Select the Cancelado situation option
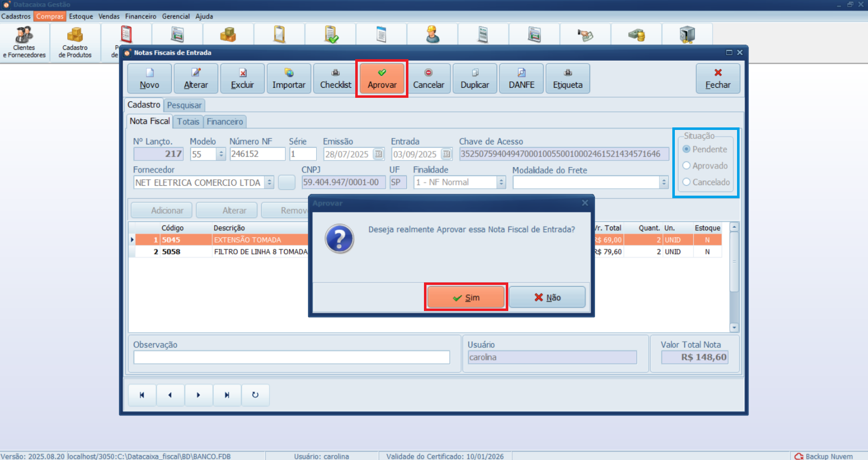 (686, 182)
